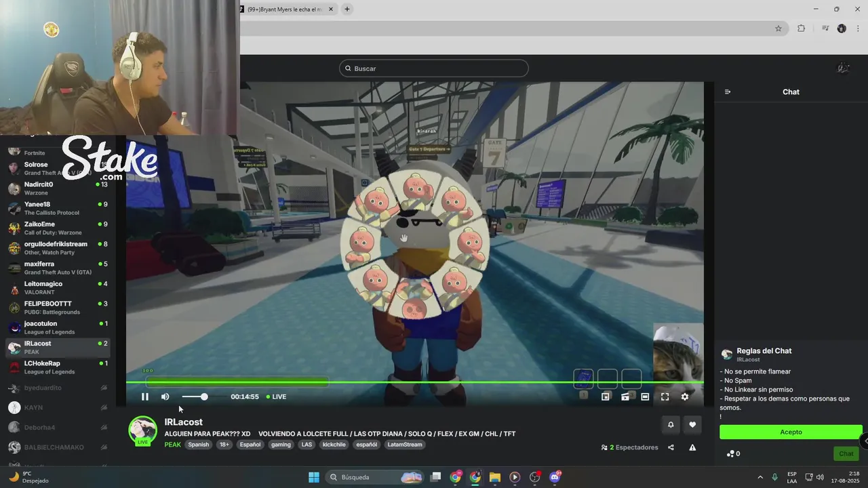Open offline channel BALBIELCHAMAKO

tap(58, 447)
